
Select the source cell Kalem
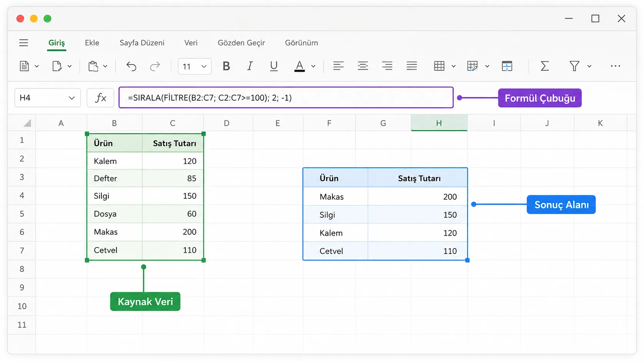click(x=115, y=161)
